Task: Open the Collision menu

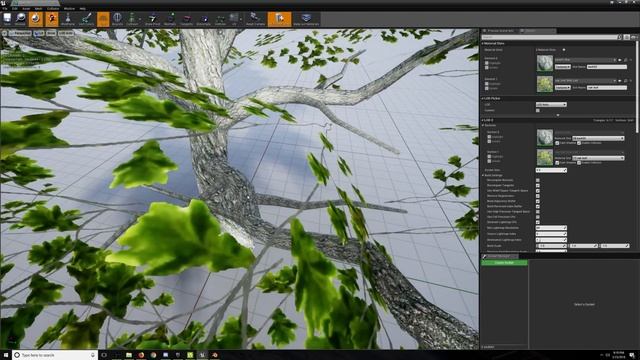Action: coord(53,8)
